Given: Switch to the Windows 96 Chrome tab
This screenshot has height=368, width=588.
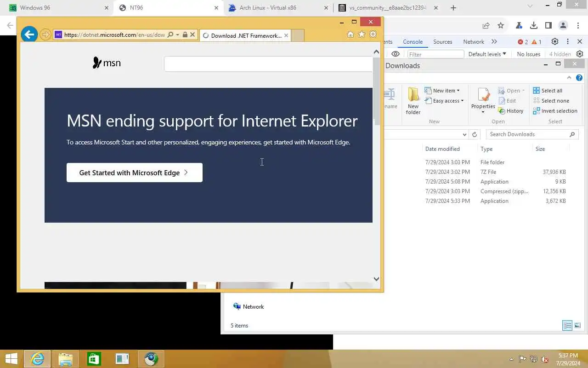Looking at the screenshot, I should pos(56,8).
